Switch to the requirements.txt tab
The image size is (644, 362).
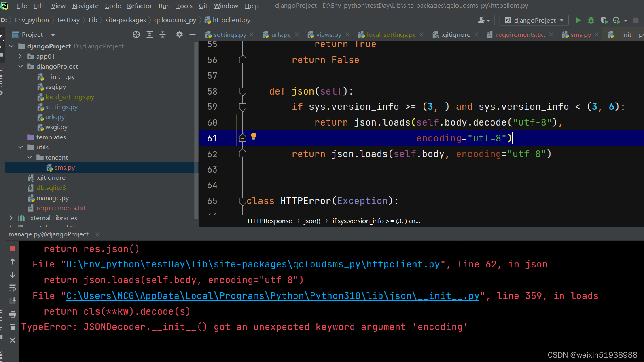(520, 35)
